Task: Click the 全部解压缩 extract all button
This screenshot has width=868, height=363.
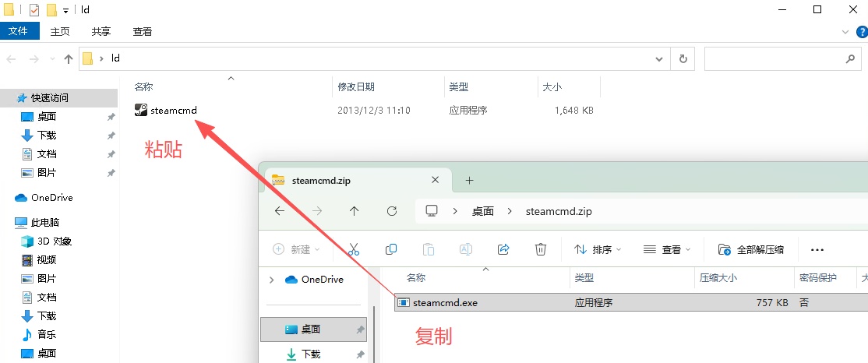Action: click(751, 249)
